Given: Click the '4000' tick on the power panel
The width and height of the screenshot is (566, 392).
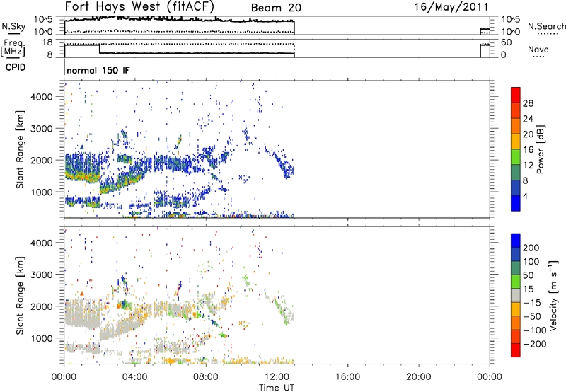Looking at the screenshot, I should [x=41, y=97].
